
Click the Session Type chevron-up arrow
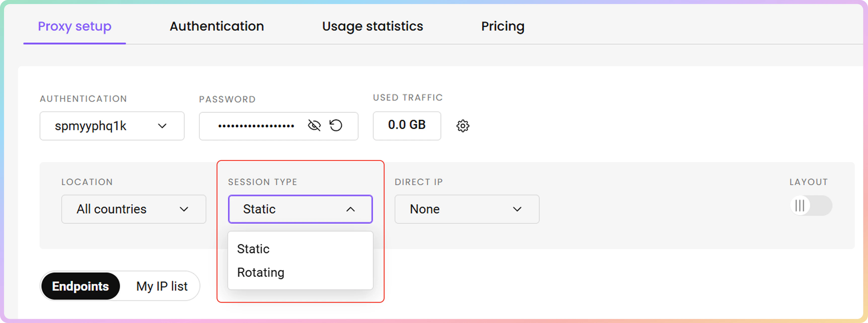(350, 209)
